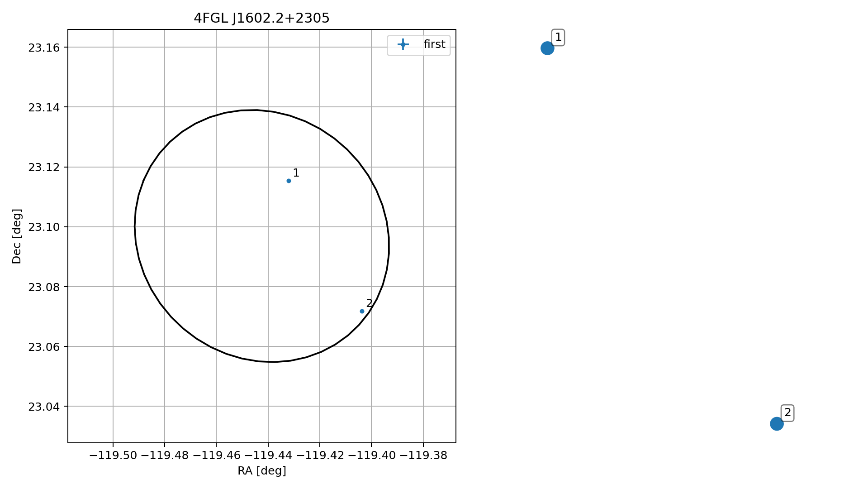Click the boxed label 2 at bottom right
Screen dimensions: 868x489
coord(787,413)
